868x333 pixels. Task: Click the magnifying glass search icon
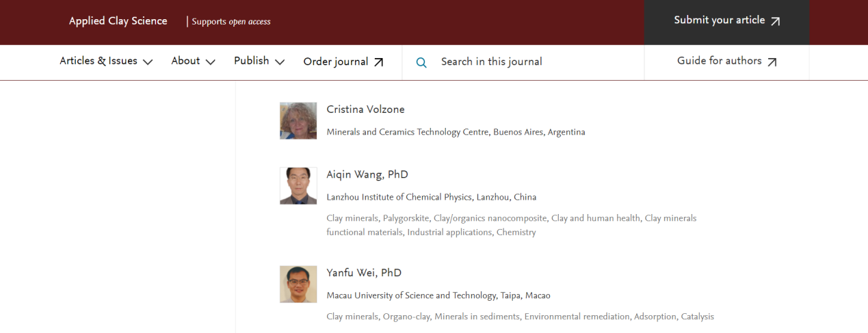(421, 62)
